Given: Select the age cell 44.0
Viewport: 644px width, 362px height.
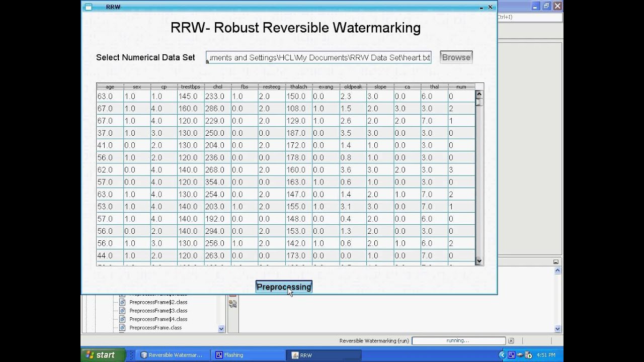Looking at the screenshot, I should click(110, 256).
